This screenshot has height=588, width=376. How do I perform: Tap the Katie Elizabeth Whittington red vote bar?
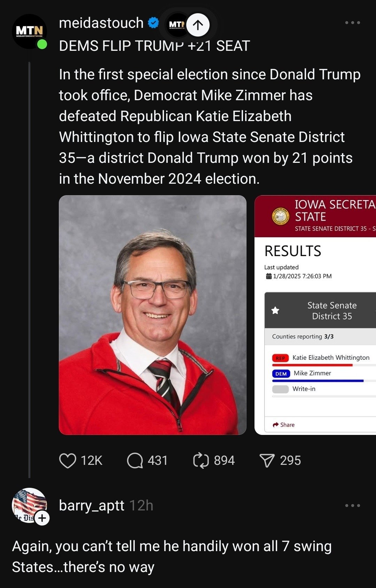pyautogui.click(x=312, y=365)
